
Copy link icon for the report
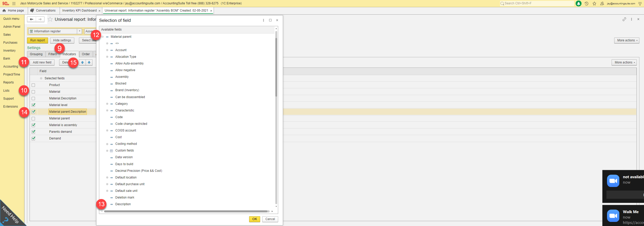(624, 19)
